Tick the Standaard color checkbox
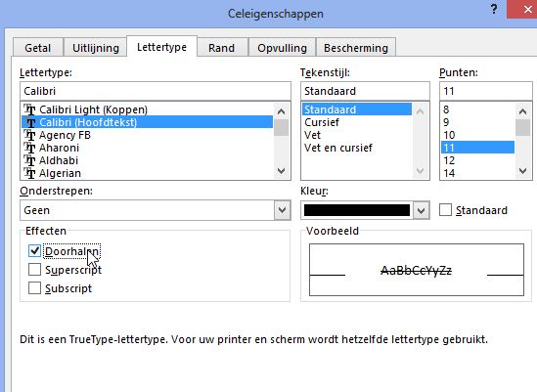537x392 pixels. point(446,210)
